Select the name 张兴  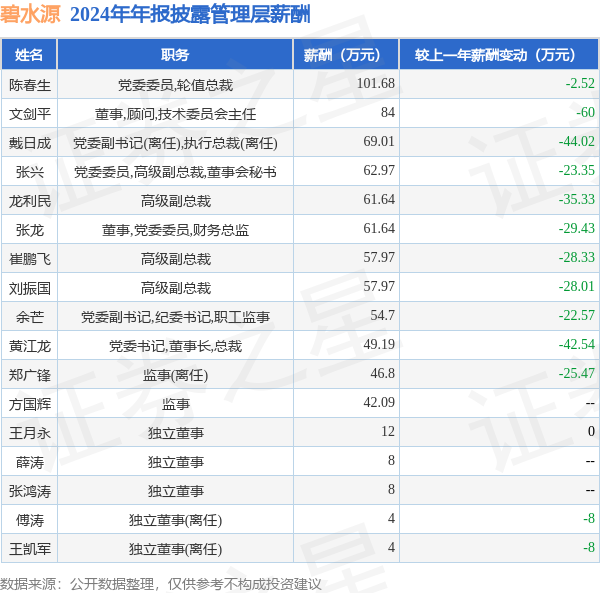30,172
